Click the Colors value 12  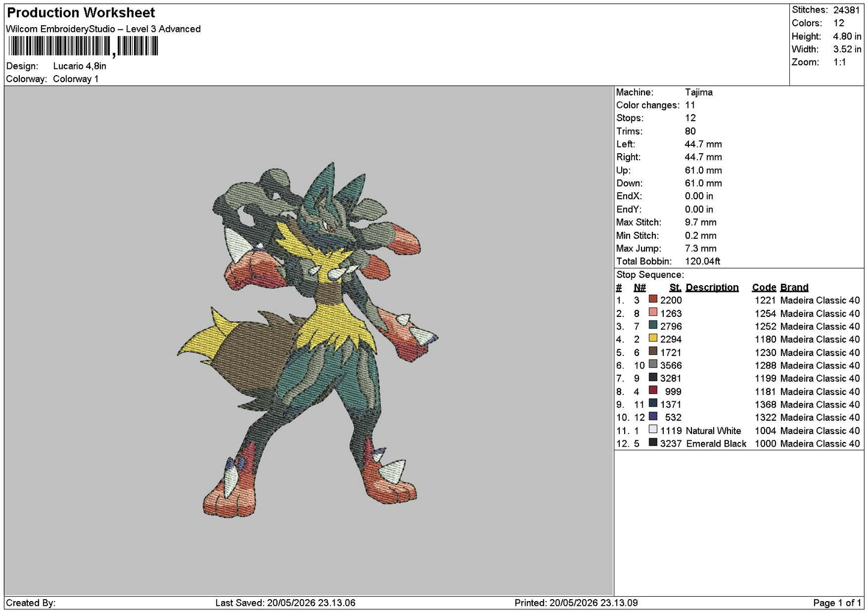click(x=839, y=23)
